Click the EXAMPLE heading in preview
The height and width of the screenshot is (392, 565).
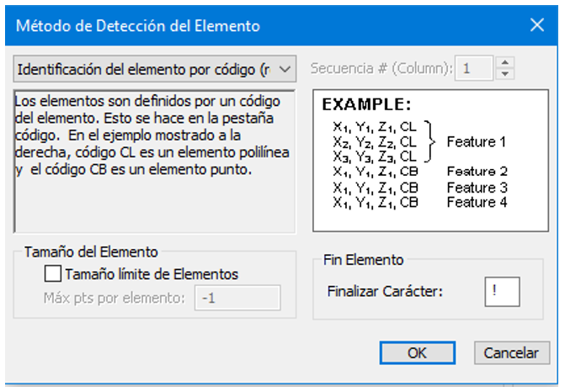tap(367, 105)
